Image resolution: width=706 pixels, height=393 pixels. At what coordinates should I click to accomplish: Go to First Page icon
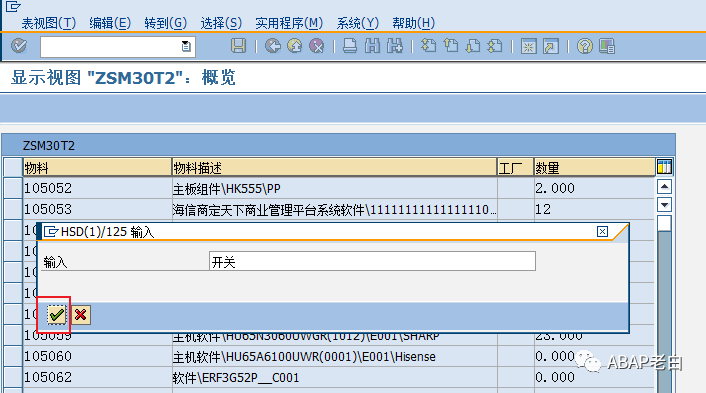428,46
